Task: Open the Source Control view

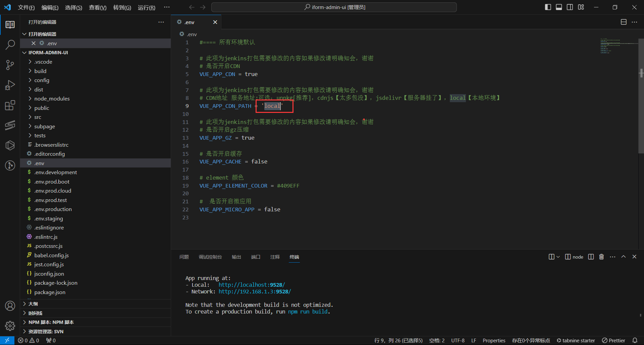Action: 10,65
